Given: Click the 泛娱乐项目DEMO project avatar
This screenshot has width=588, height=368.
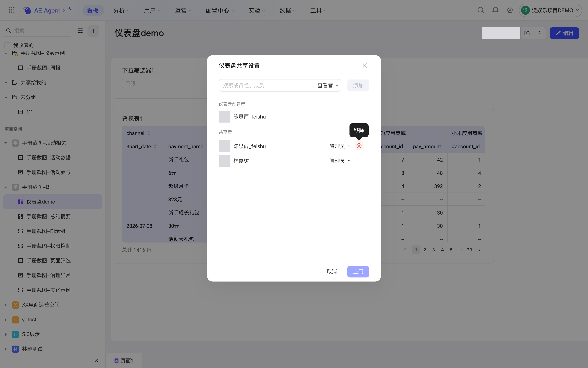Looking at the screenshot, I should pos(525,10).
